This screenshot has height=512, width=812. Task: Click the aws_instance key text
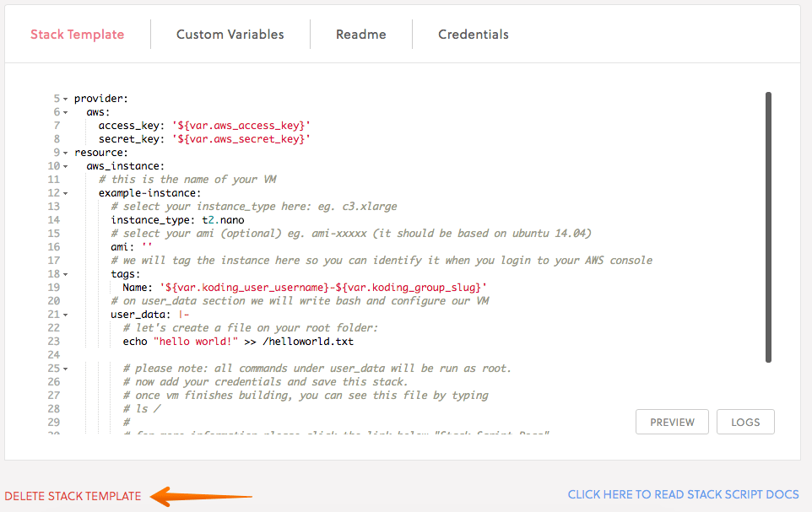click(125, 165)
